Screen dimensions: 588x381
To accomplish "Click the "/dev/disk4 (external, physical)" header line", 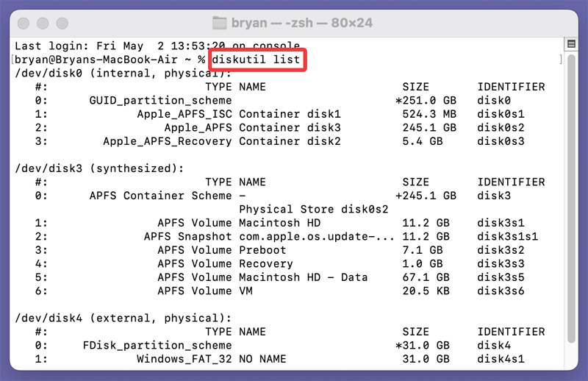I will (123, 318).
